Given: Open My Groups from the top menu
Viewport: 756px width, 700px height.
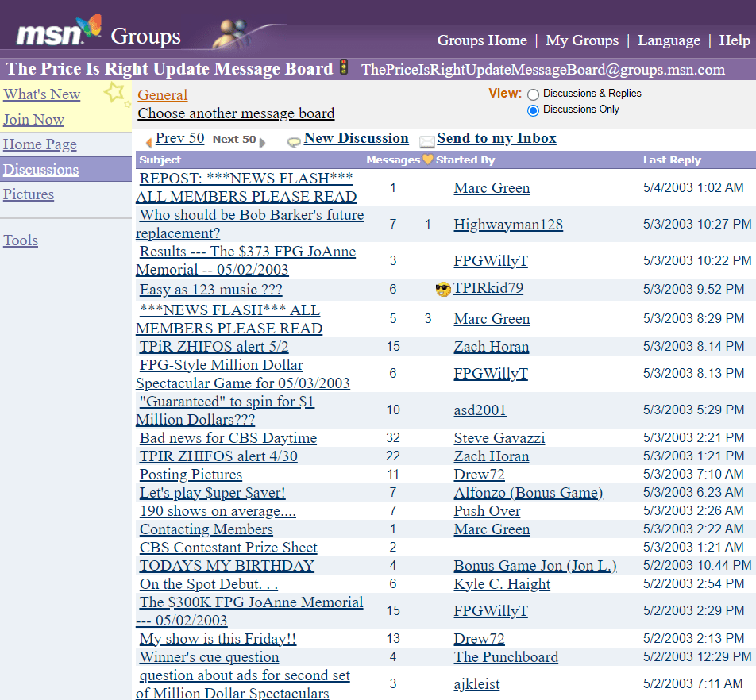Looking at the screenshot, I should (x=582, y=40).
